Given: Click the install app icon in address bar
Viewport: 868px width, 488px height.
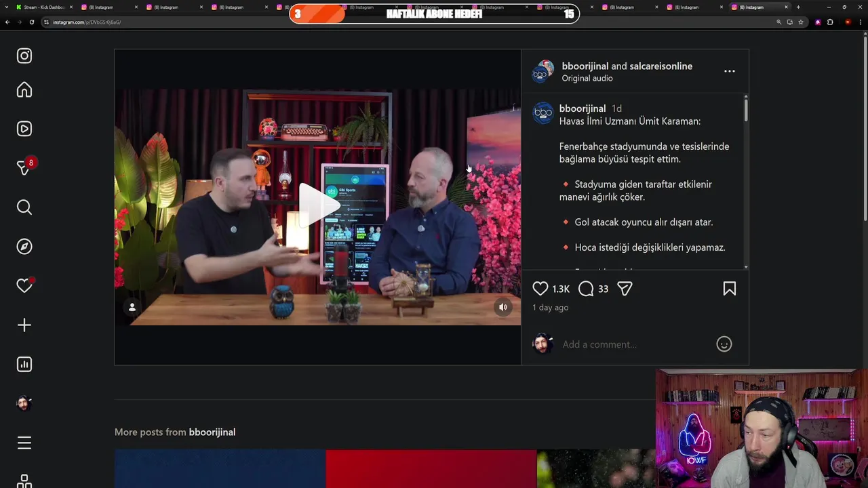Looking at the screenshot, I should (790, 22).
